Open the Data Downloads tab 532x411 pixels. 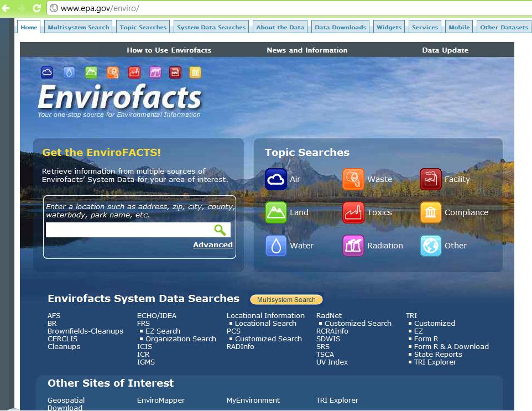click(x=340, y=27)
